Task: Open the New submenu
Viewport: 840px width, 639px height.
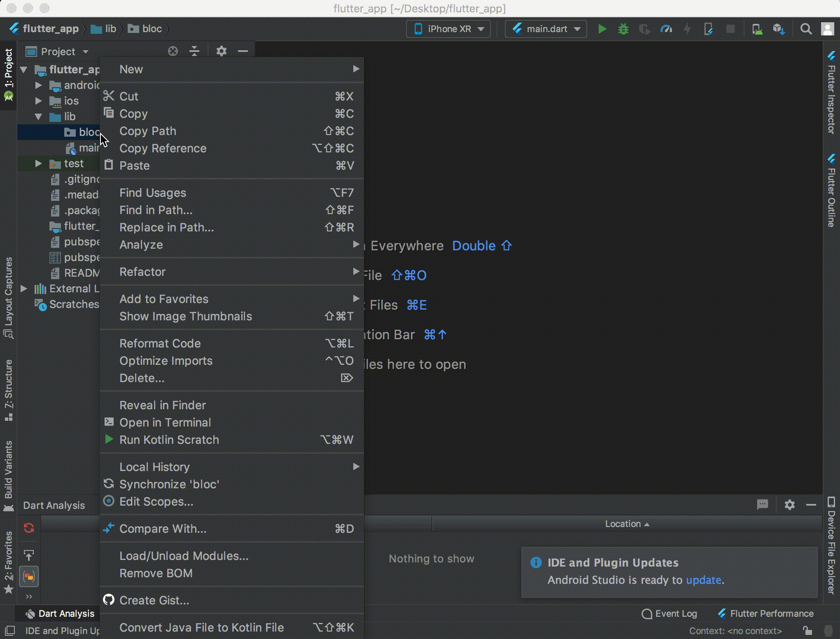Action: pos(131,69)
